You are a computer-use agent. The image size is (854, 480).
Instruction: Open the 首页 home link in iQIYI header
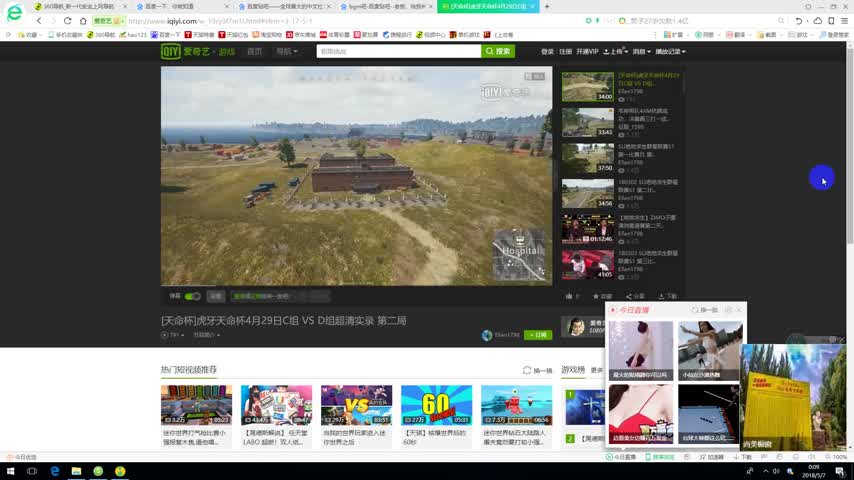click(x=254, y=51)
